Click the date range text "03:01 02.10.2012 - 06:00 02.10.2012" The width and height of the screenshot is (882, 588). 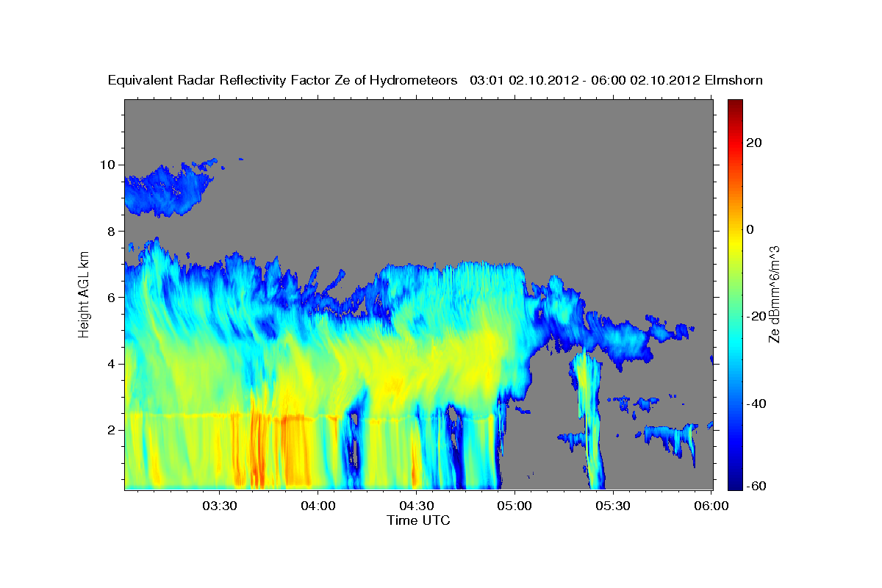(x=584, y=80)
